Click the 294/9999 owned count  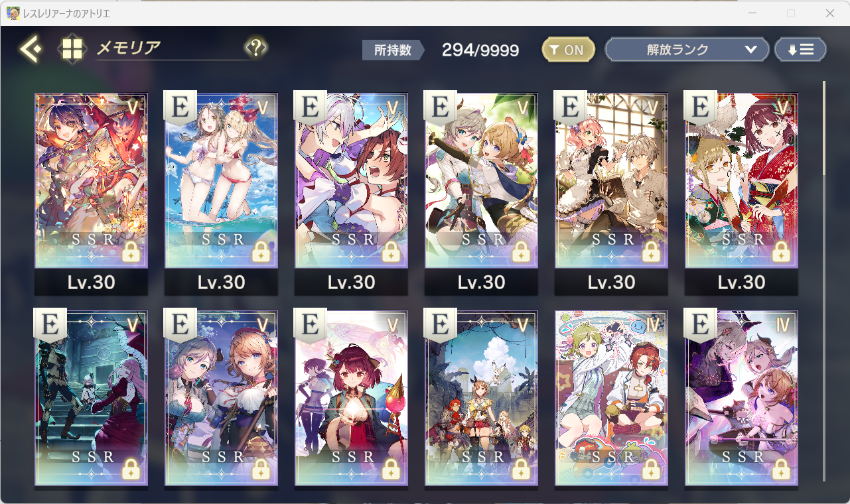(x=480, y=50)
